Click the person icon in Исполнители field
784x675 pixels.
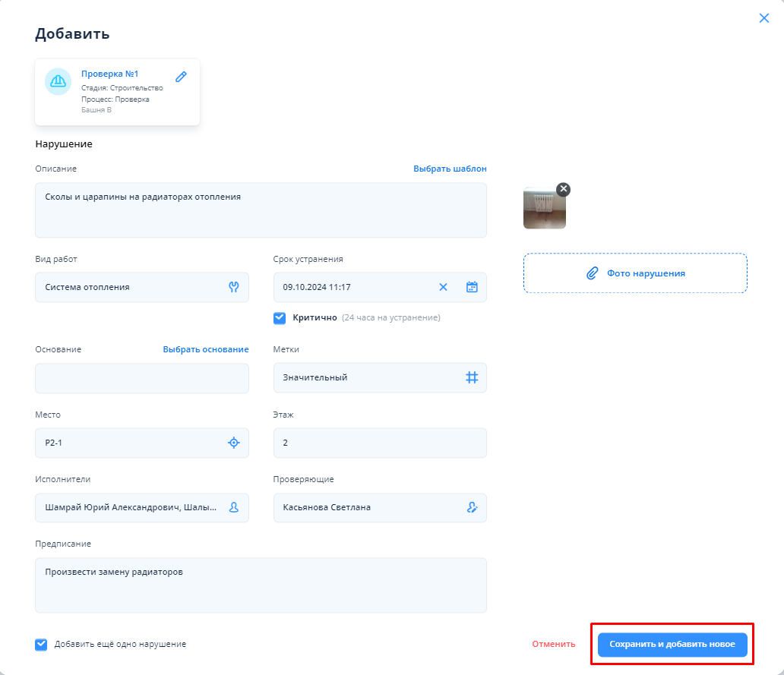(x=234, y=507)
